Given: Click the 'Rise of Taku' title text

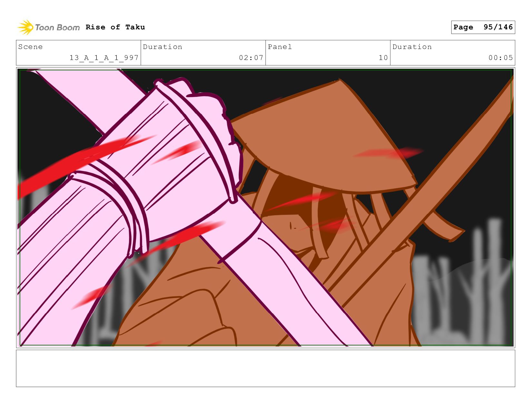Looking at the screenshot, I should 115,27.
